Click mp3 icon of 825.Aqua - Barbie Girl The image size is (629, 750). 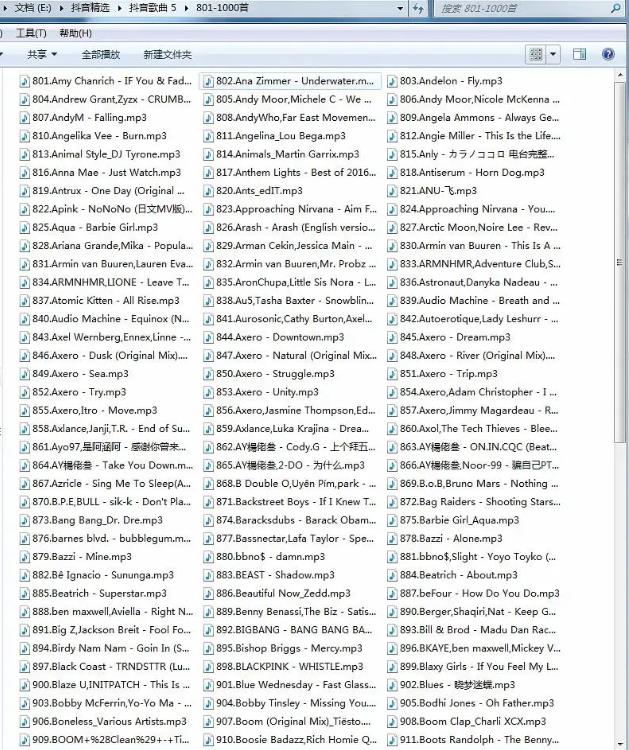(x=24, y=228)
